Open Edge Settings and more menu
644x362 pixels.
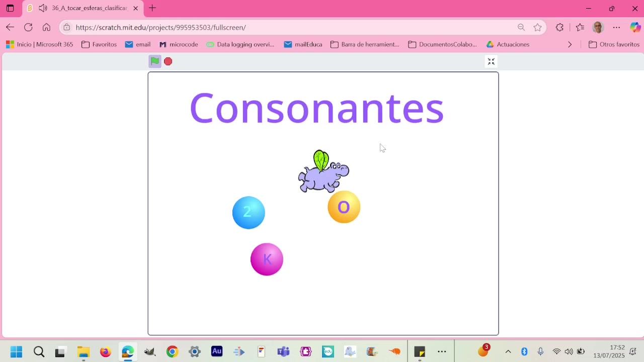pyautogui.click(x=616, y=27)
